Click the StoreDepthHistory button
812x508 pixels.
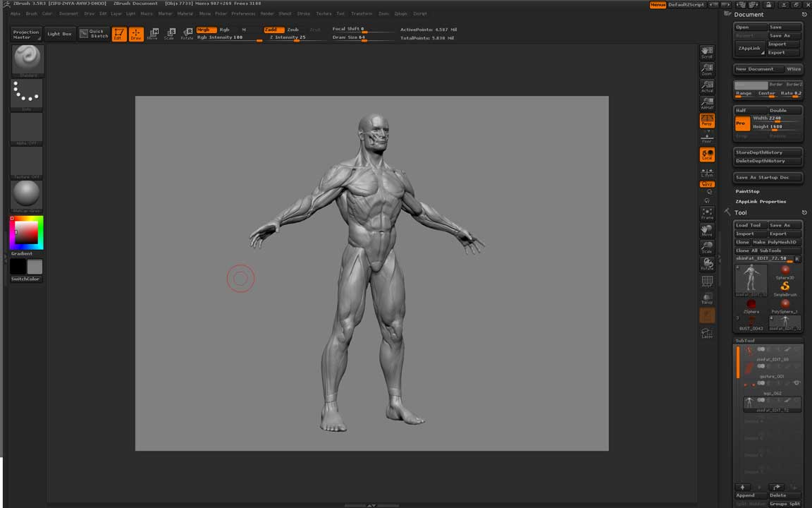[x=768, y=153]
